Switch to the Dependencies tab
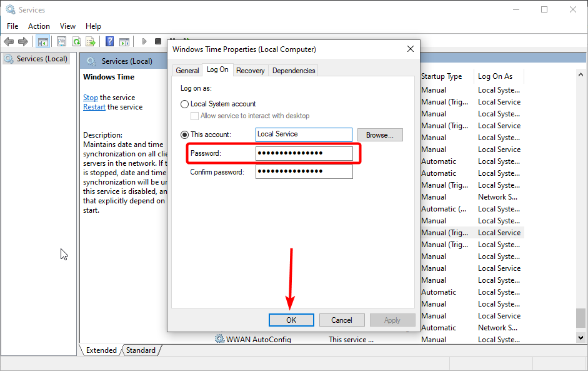588x371 pixels. coord(294,71)
